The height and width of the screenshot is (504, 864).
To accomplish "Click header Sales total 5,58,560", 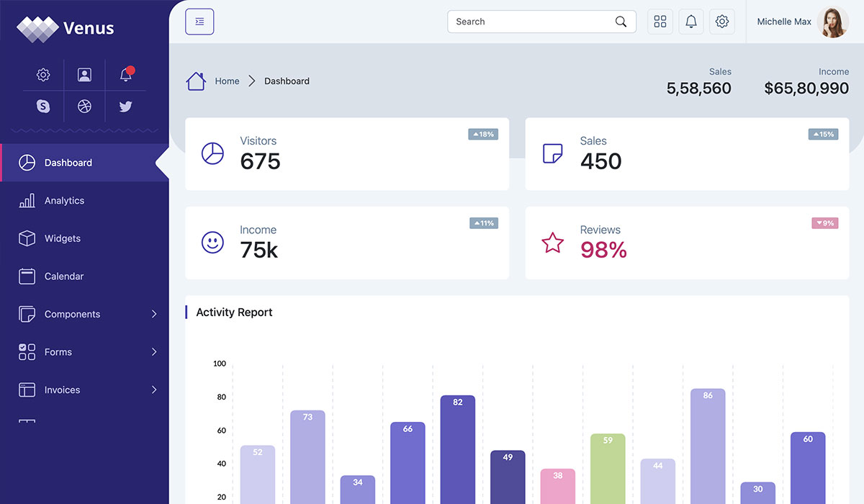I will point(698,89).
